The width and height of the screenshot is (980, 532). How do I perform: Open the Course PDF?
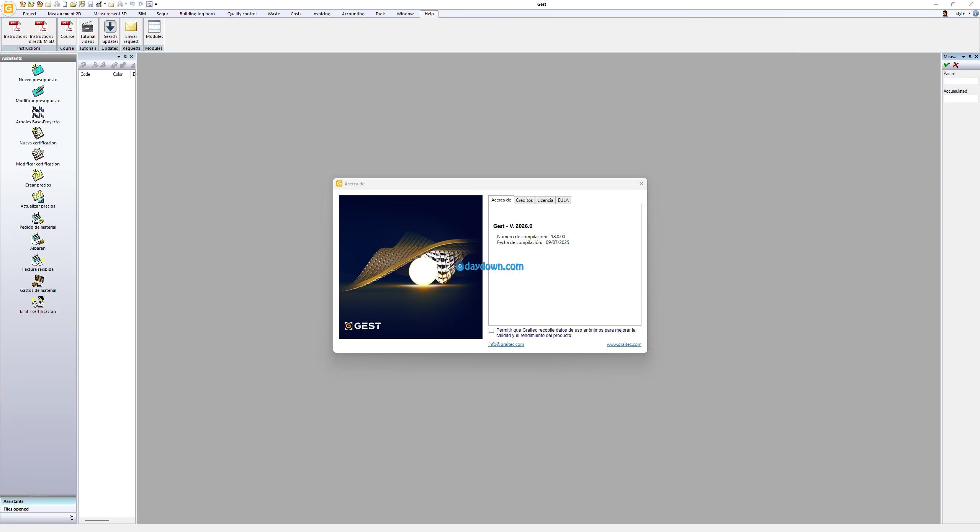coord(67,29)
